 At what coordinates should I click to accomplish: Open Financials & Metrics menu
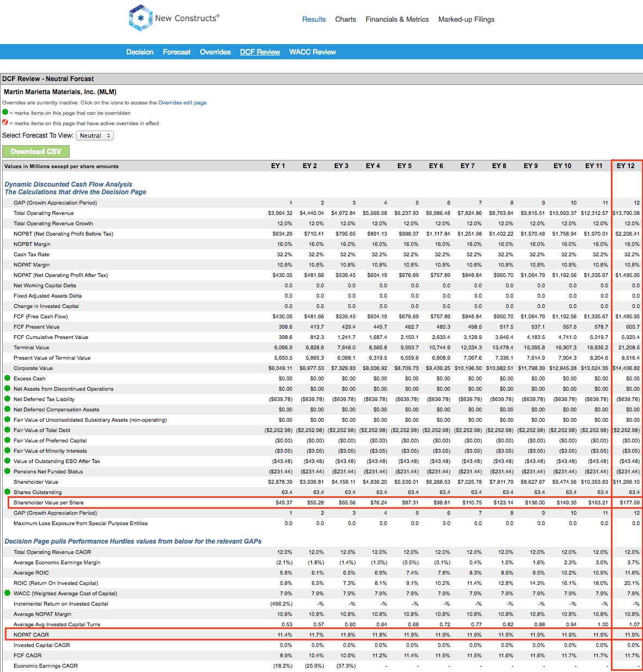point(397,20)
